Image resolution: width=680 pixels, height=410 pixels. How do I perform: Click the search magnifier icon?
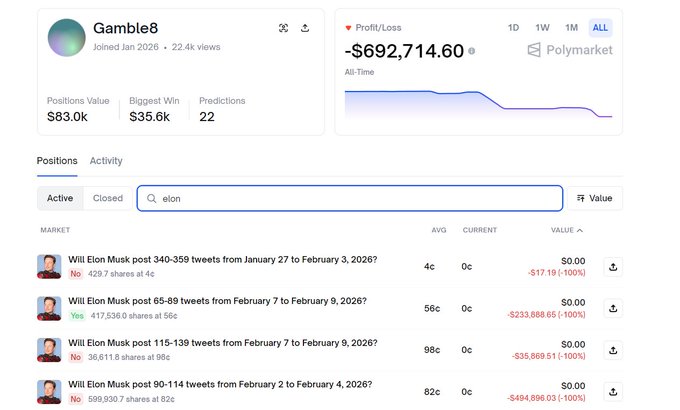151,198
